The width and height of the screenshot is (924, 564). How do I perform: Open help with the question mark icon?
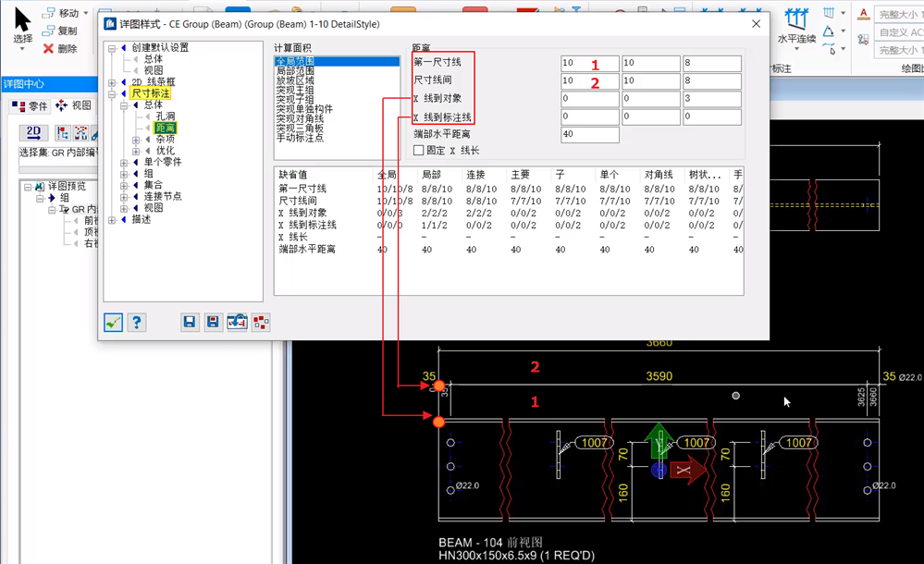[137, 322]
